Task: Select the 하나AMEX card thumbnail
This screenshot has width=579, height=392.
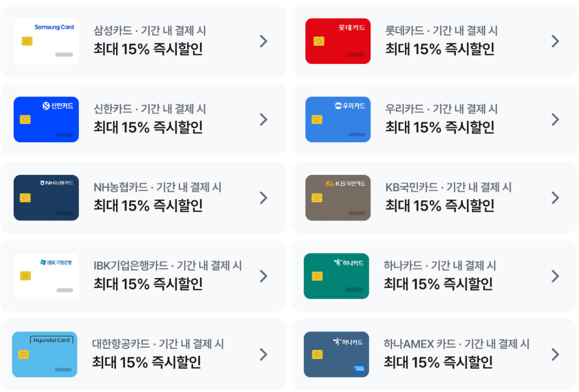Action: tap(337, 354)
